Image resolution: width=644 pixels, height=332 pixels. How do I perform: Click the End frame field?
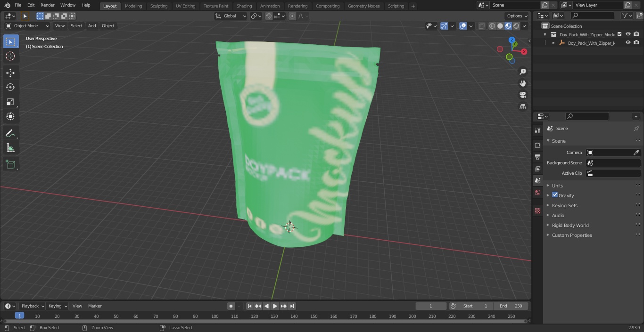(511, 306)
